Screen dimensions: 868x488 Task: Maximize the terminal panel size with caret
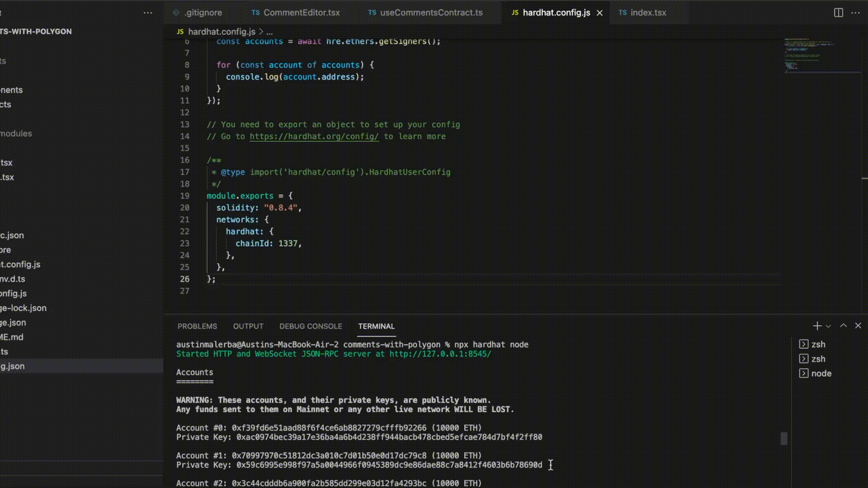point(843,326)
